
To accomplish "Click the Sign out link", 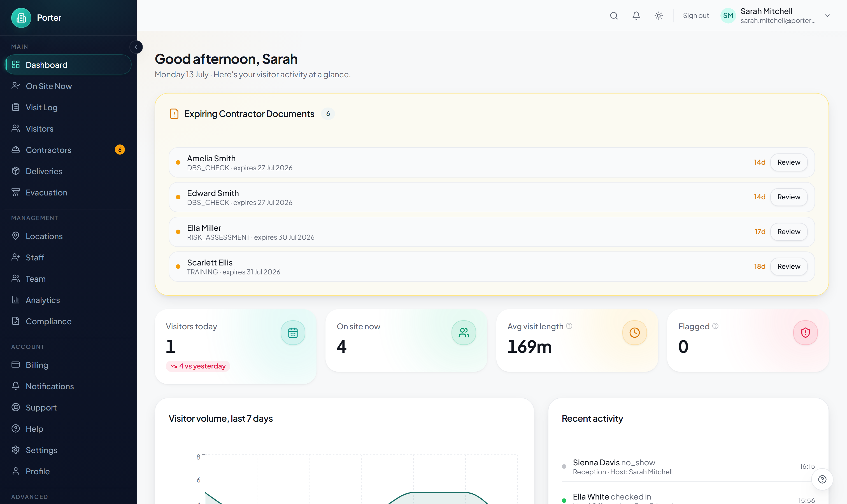I will (695, 16).
